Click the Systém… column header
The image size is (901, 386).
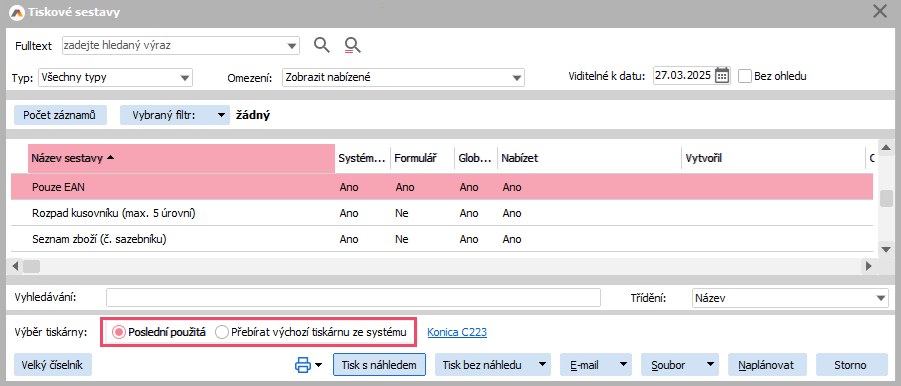point(362,158)
